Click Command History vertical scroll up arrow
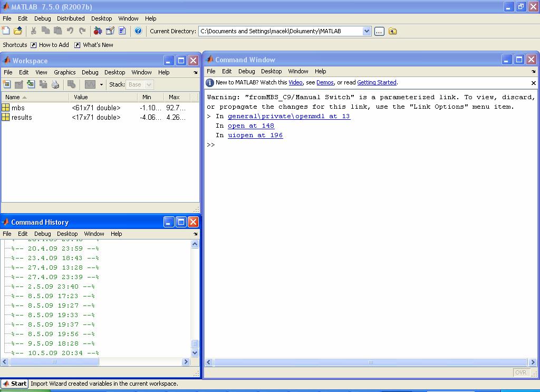The width and height of the screenshot is (540, 392). 195,244
